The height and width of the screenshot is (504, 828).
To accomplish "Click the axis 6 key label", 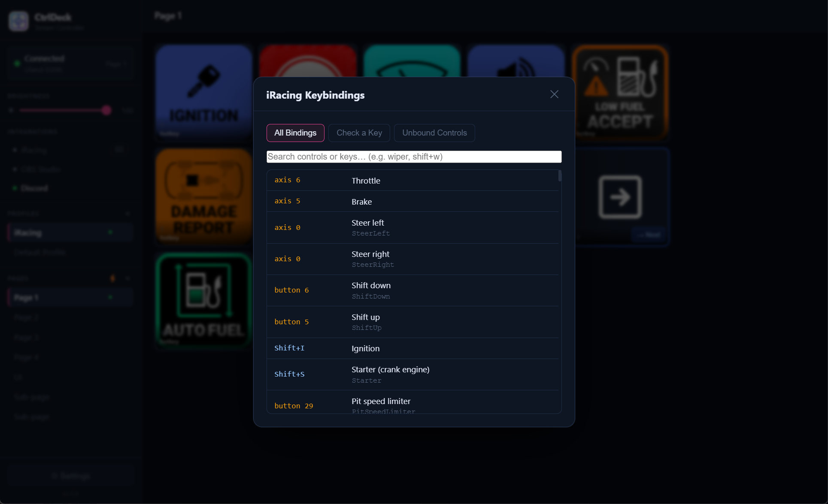I will [x=287, y=180].
